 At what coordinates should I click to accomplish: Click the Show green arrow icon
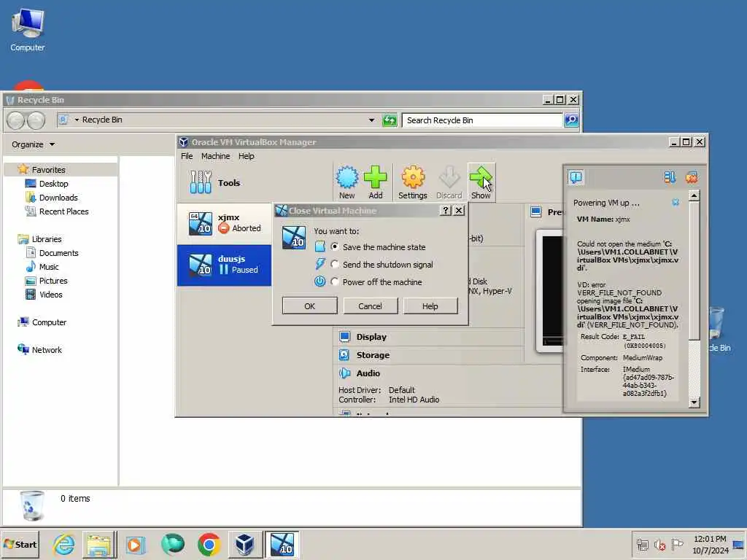click(x=481, y=182)
